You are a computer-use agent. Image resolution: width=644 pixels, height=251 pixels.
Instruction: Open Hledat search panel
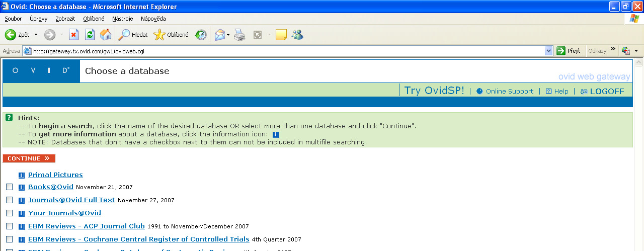pyautogui.click(x=133, y=35)
